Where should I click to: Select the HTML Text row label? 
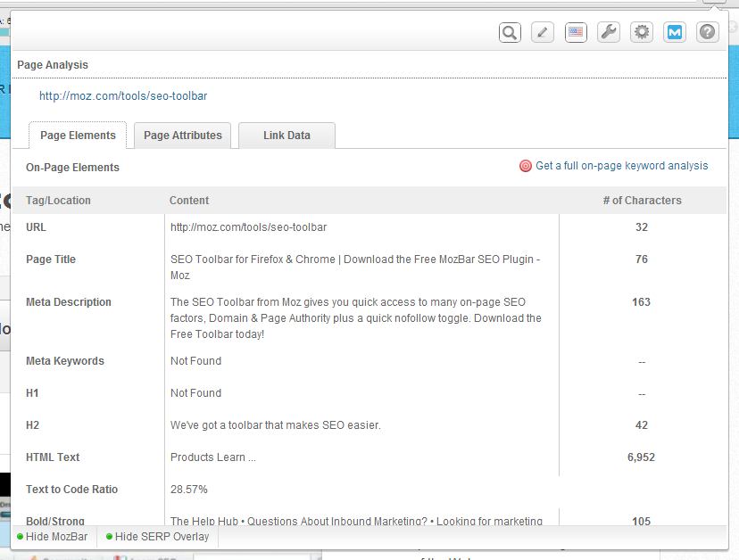53,457
